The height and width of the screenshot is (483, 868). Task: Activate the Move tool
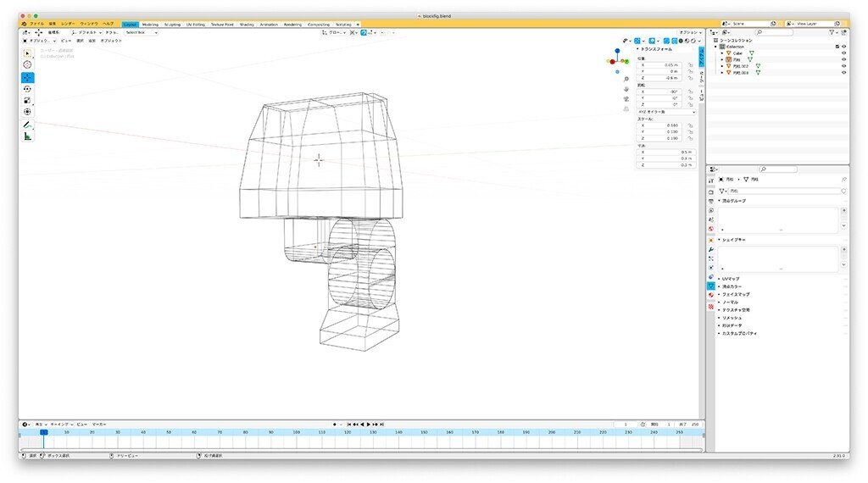27,77
